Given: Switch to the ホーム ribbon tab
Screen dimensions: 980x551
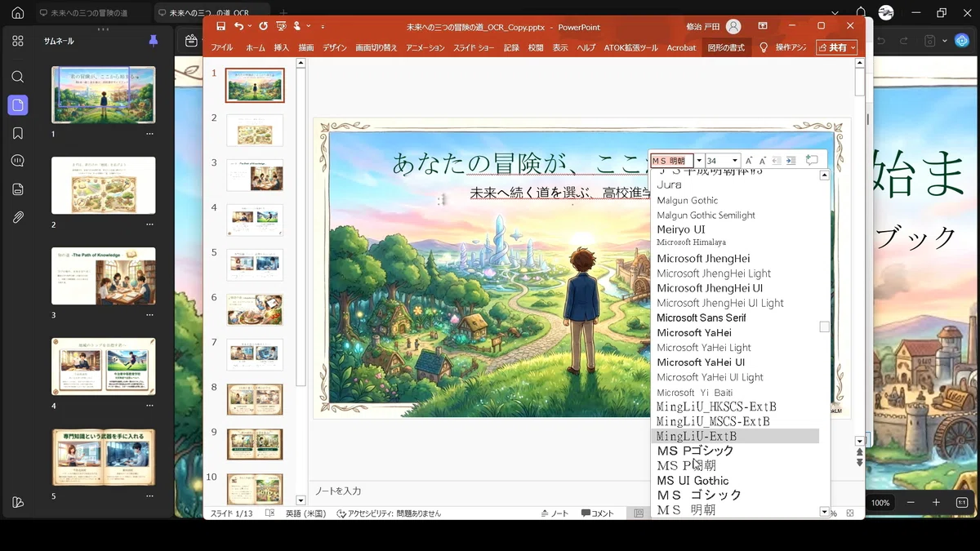Looking at the screenshot, I should coord(256,47).
